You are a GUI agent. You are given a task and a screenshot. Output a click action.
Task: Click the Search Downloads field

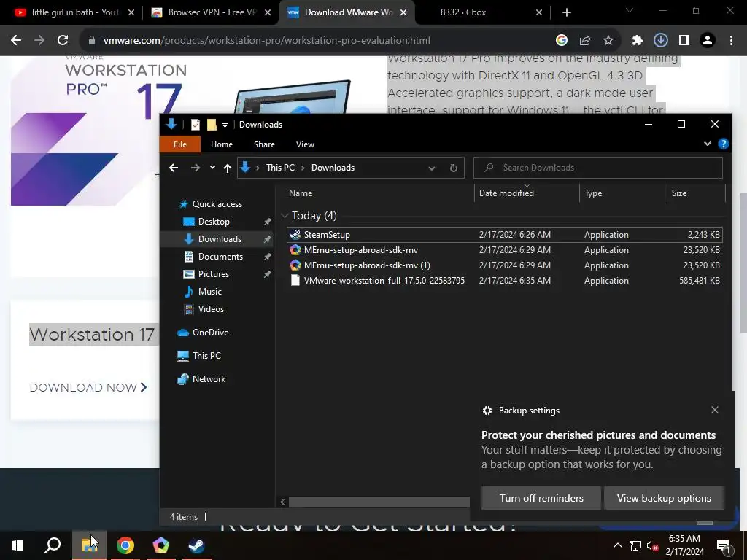point(598,168)
